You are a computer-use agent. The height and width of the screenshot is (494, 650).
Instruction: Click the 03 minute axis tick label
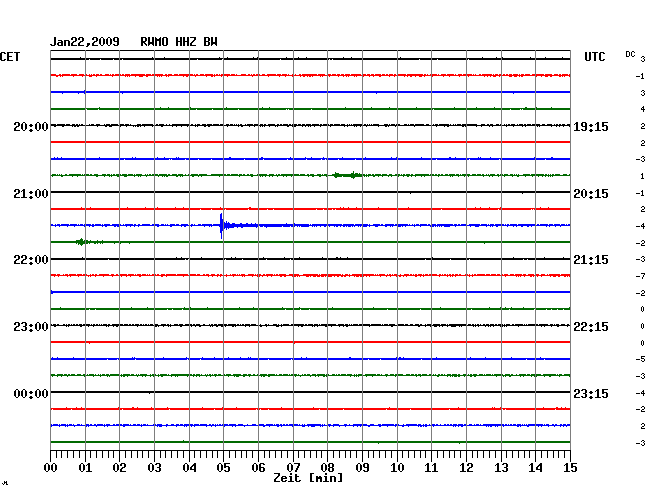[154, 467]
